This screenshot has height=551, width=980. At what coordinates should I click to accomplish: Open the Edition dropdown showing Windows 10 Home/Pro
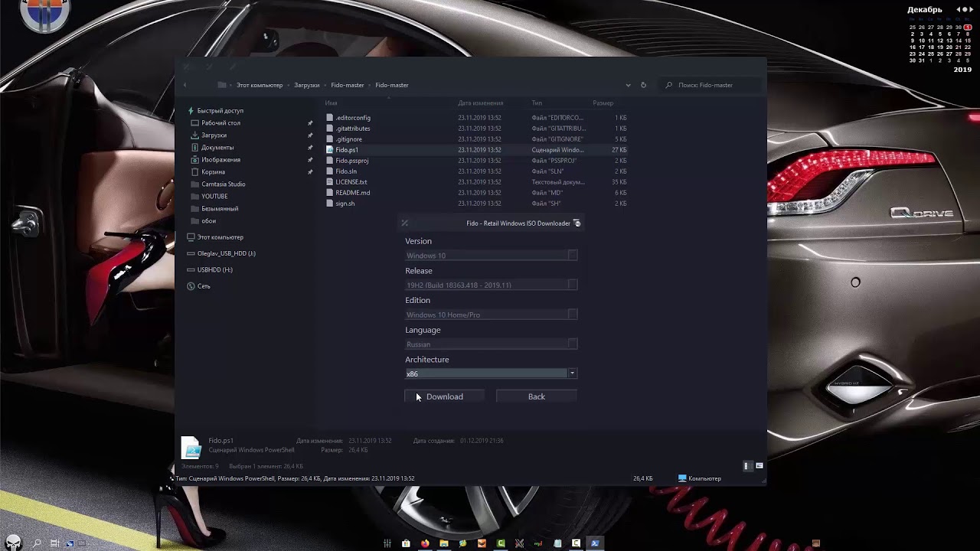point(491,315)
